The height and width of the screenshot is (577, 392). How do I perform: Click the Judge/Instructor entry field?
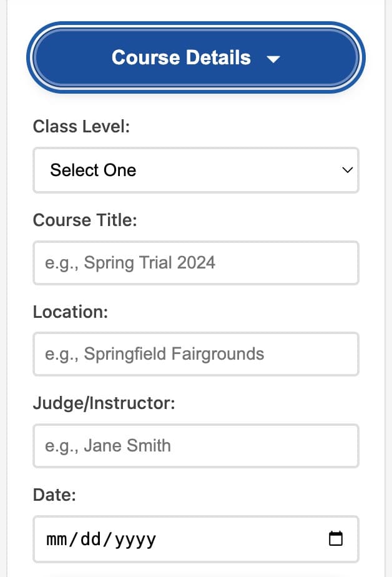click(195, 446)
